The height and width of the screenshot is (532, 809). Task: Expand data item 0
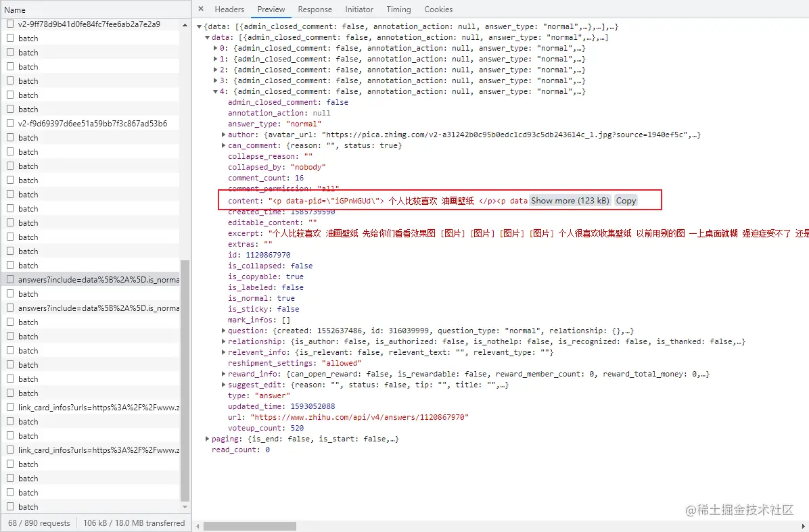[x=216, y=48]
